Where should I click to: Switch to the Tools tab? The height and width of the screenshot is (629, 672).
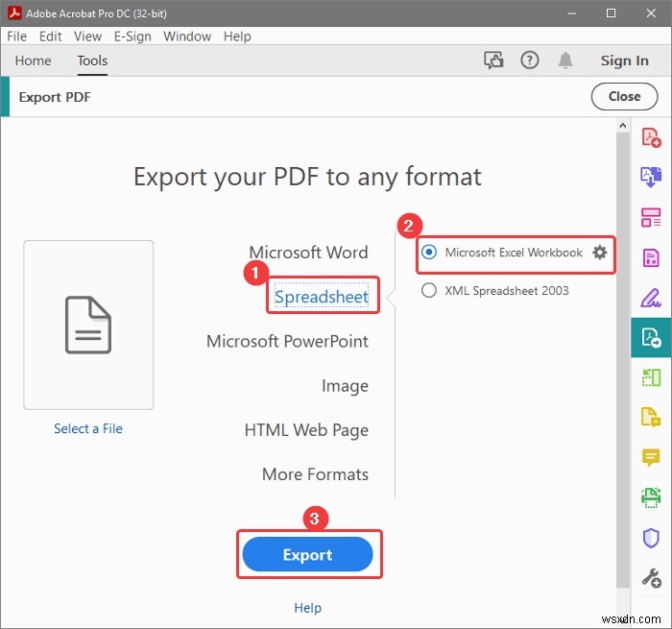pyautogui.click(x=92, y=60)
